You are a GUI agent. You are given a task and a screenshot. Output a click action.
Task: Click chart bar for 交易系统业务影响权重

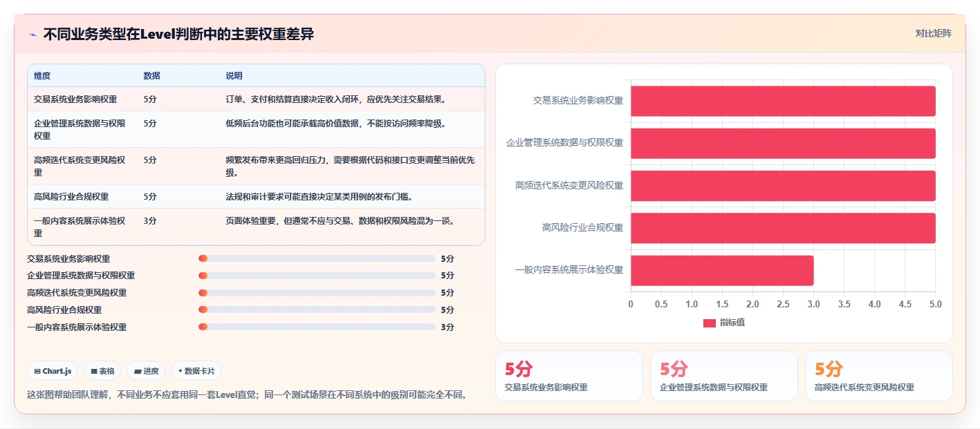tap(783, 101)
